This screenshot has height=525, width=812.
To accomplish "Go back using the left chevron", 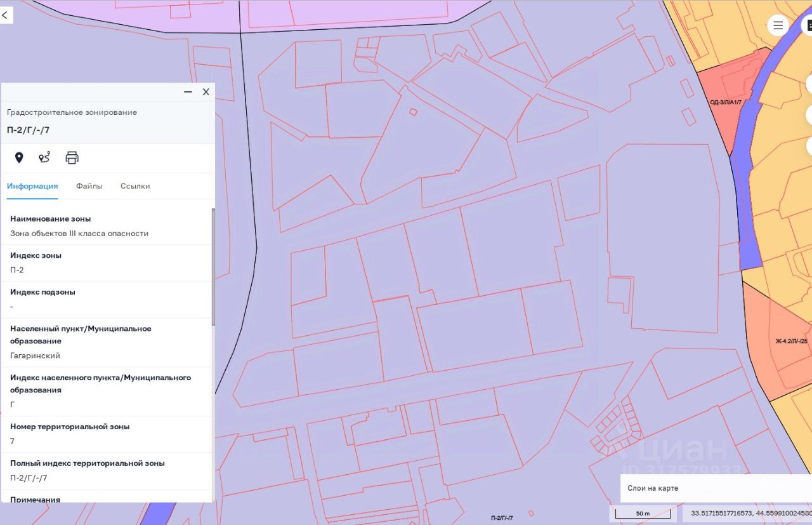I will (x=5, y=15).
